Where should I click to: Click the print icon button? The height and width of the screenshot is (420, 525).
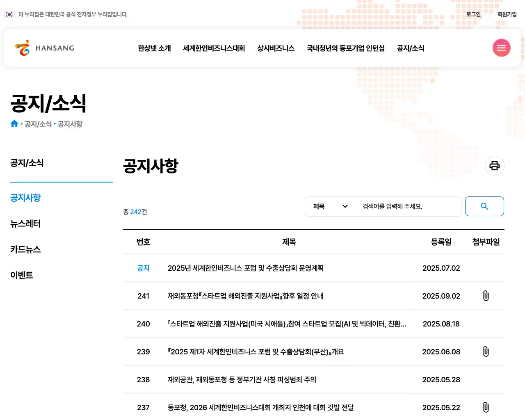click(495, 166)
